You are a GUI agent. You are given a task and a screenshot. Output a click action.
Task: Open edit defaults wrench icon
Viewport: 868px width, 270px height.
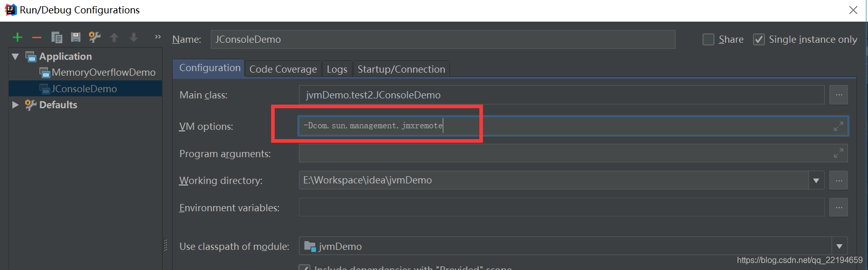pyautogui.click(x=95, y=37)
